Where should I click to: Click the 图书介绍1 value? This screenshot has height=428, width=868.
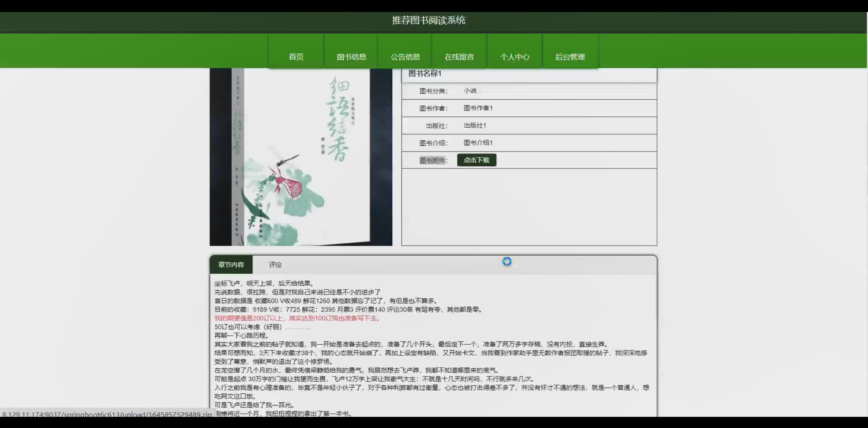478,143
